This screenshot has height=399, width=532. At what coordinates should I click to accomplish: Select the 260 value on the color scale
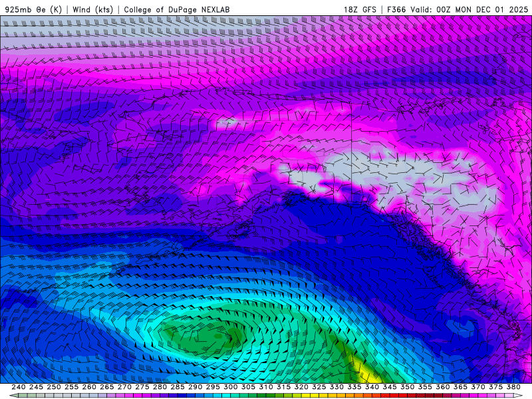tap(89, 387)
